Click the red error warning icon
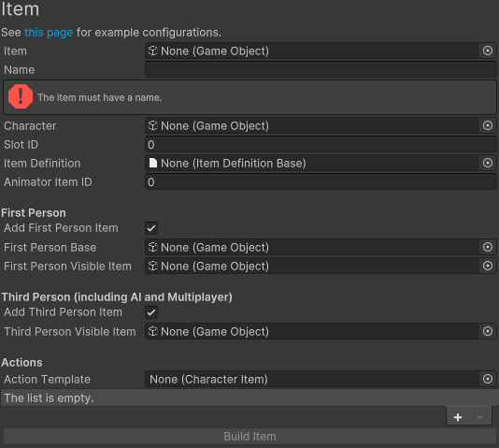Viewport: 499px width, 448px height. pyautogui.click(x=21, y=96)
